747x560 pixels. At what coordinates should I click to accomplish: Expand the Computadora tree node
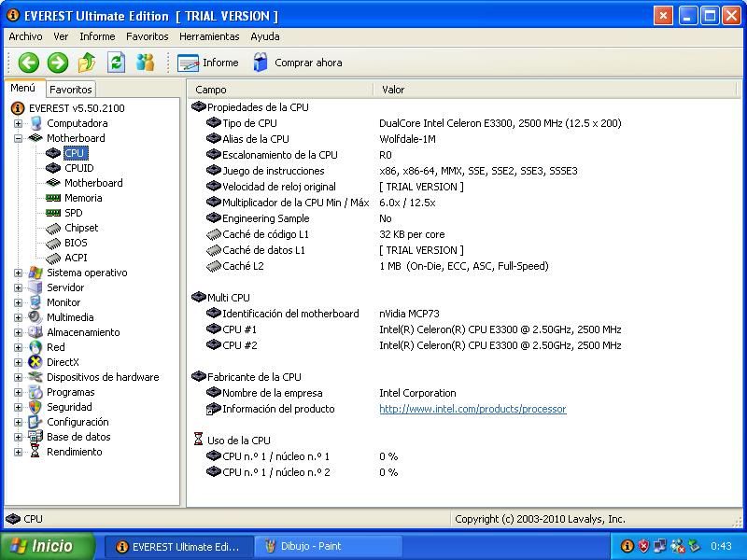pos(18,124)
